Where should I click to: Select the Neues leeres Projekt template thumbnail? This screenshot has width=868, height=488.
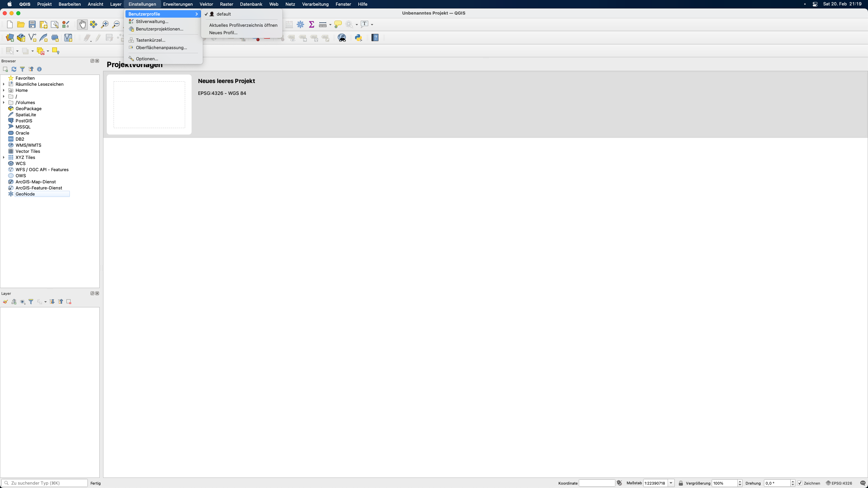[149, 104]
